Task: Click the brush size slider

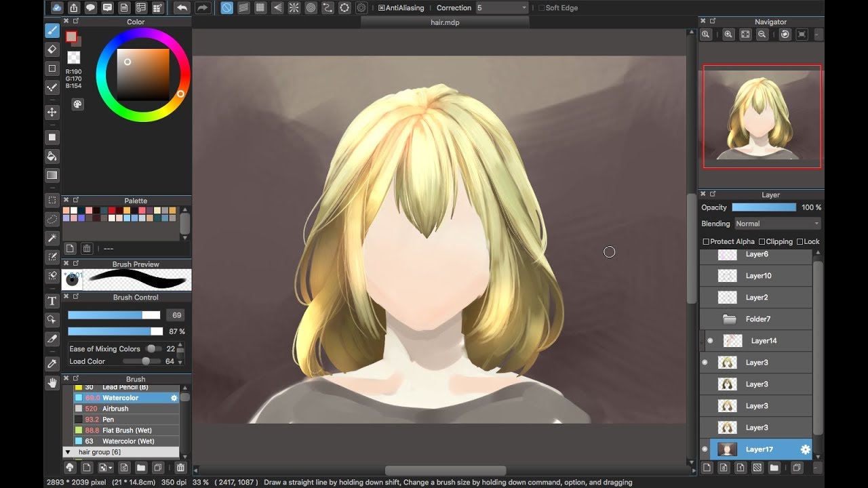Action: click(x=114, y=315)
